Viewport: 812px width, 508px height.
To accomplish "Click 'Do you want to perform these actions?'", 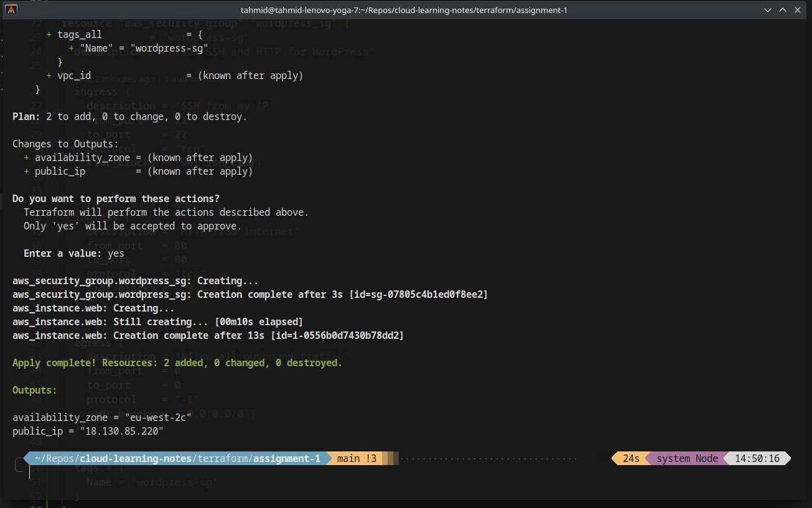I will pos(116,198).
